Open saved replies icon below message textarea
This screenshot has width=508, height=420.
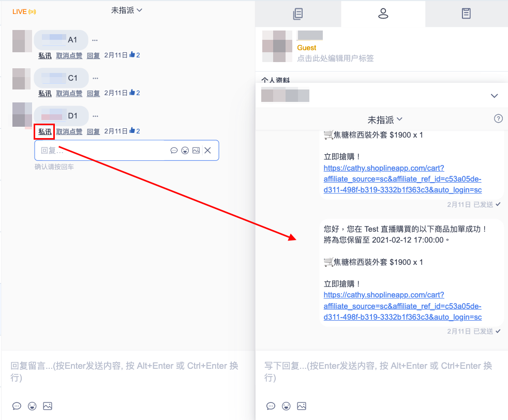click(271, 406)
